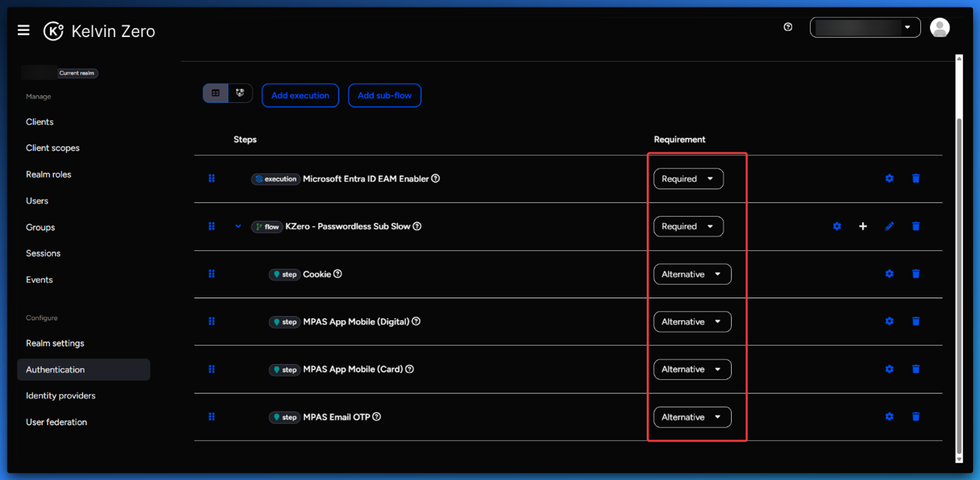
Task: Open Realm settings in sidebar
Action: (55, 343)
